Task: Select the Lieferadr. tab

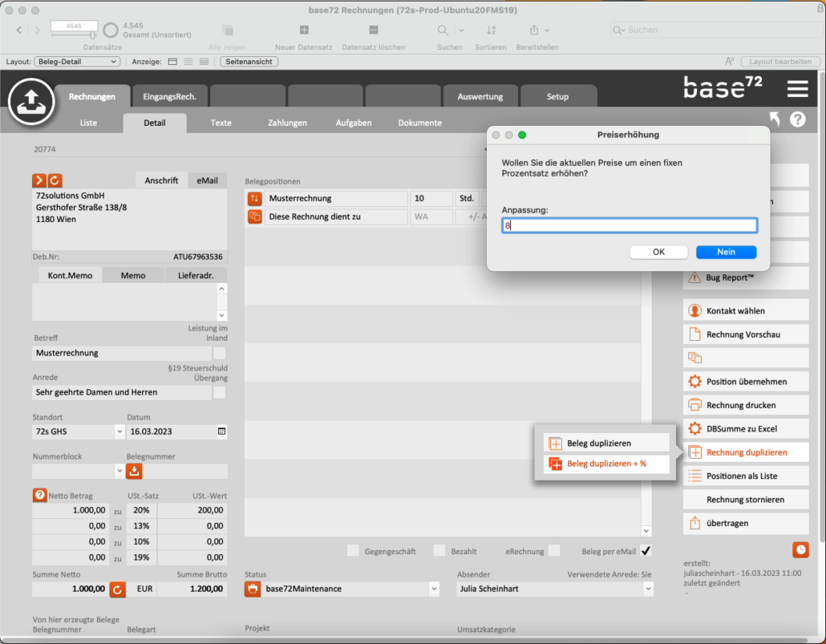Action: [196, 275]
